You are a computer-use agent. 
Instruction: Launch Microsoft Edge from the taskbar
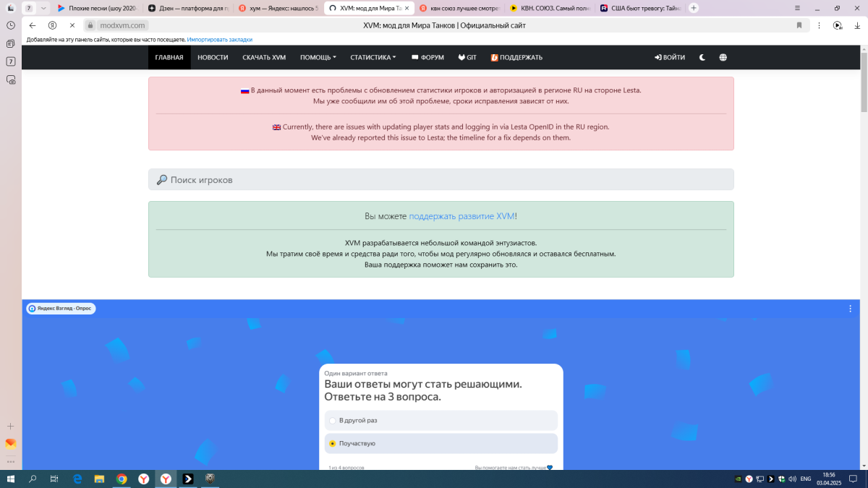point(78,479)
